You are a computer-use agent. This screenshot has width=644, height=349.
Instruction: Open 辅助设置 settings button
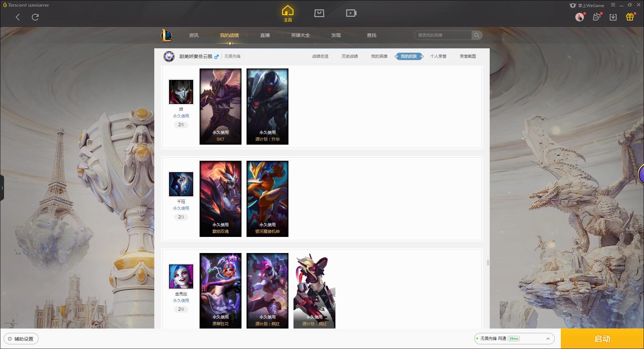coord(21,339)
